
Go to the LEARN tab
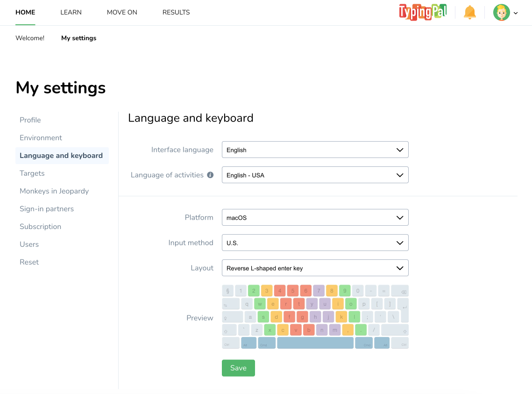tap(71, 13)
